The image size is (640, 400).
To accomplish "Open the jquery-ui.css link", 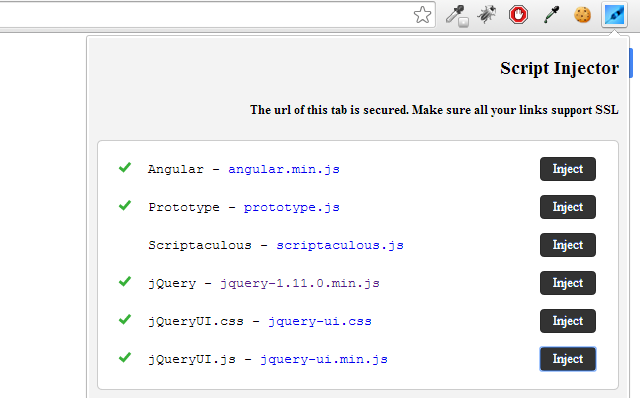I will point(320,322).
